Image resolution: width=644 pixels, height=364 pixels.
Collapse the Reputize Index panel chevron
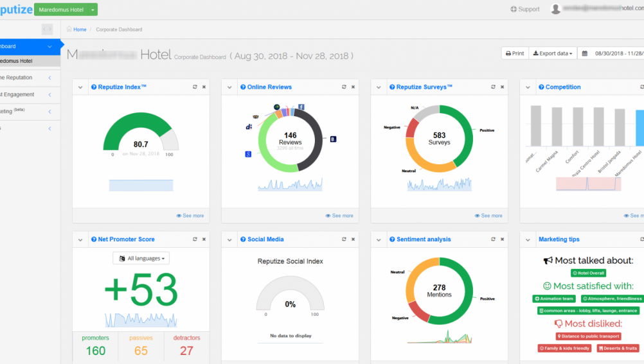(x=80, y=87)
